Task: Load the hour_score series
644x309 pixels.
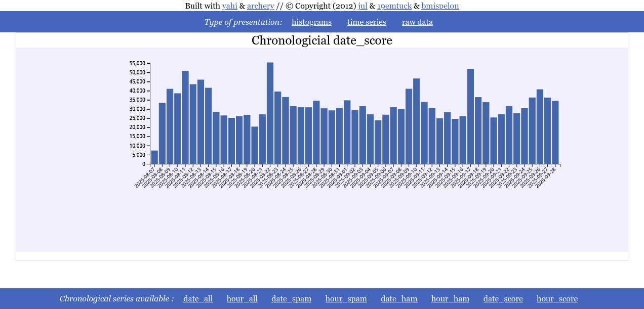Action: click(557, 299)
